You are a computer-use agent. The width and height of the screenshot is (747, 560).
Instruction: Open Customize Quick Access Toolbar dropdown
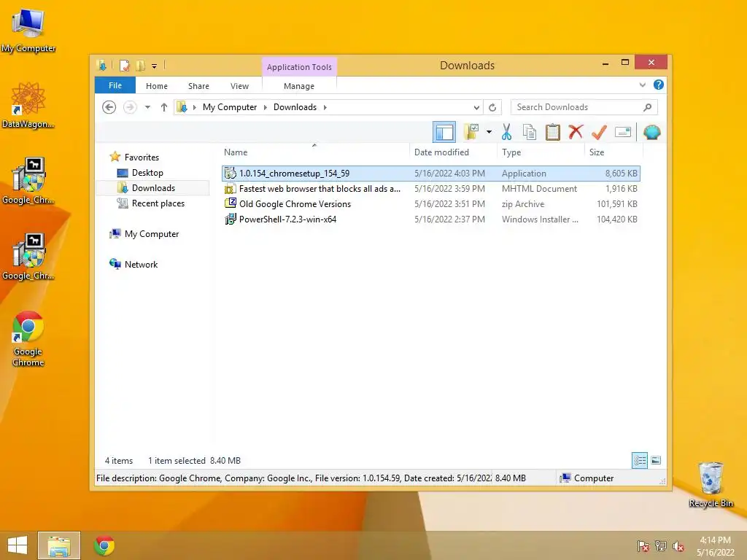155,66
